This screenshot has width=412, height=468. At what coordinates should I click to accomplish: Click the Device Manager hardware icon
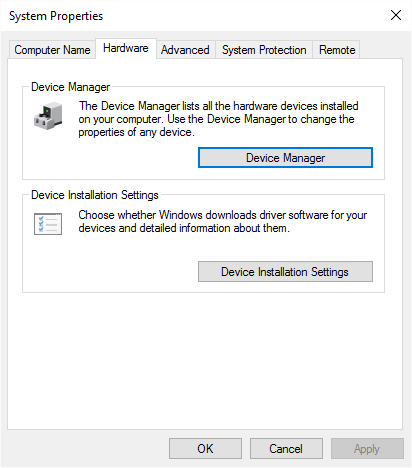48,116
